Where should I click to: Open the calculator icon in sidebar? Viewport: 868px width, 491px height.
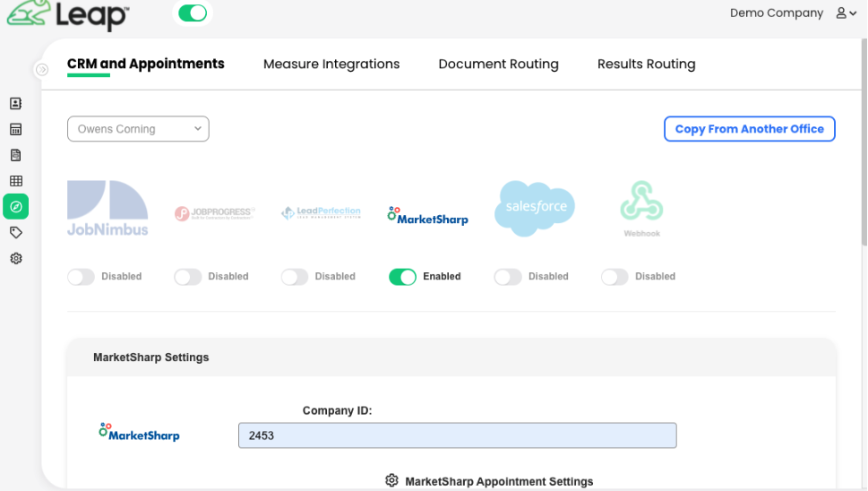click(16, 130)
